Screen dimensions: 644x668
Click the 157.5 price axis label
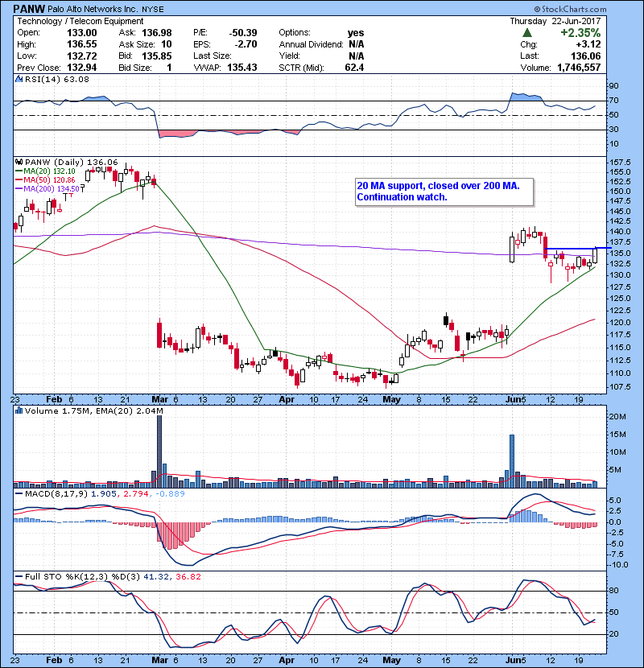620,163
